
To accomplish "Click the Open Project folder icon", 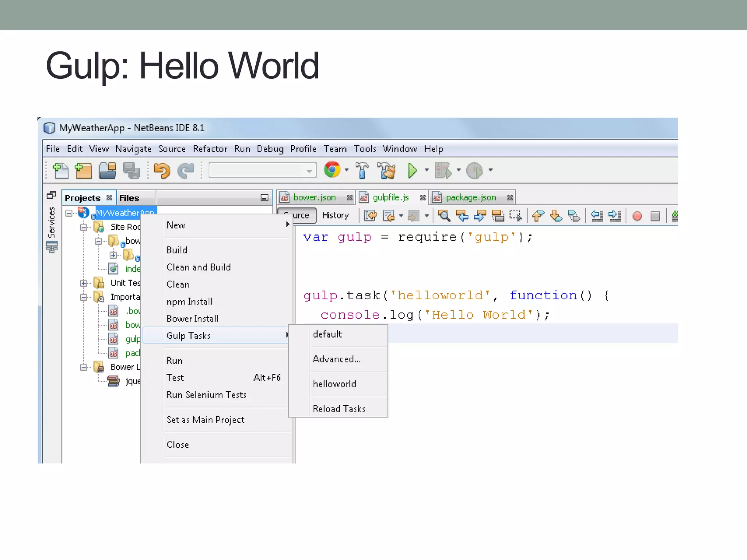I will (x=107, y=170).
